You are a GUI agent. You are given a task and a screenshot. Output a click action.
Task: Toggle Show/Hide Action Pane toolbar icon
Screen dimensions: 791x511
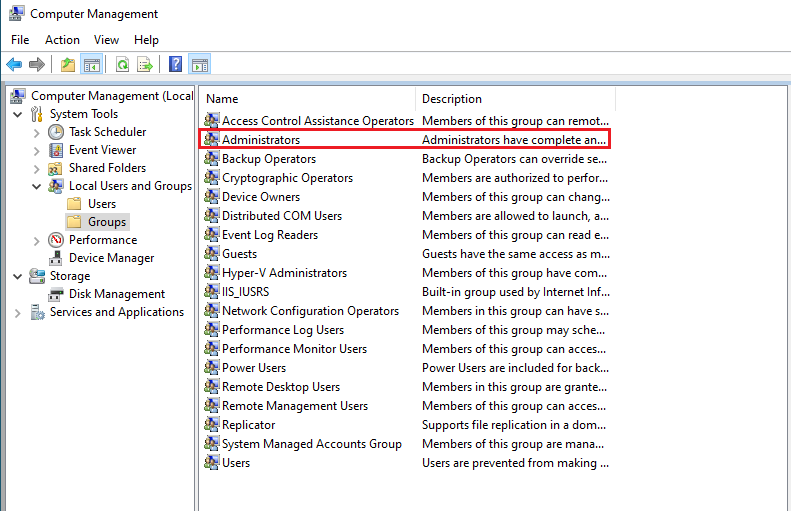click(200, 65)
